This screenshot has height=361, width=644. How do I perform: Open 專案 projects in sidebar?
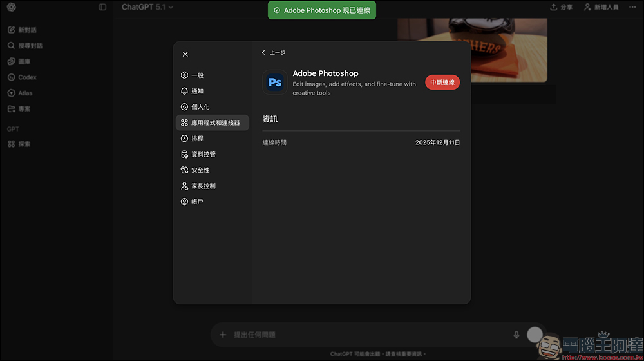pos(19,109)
